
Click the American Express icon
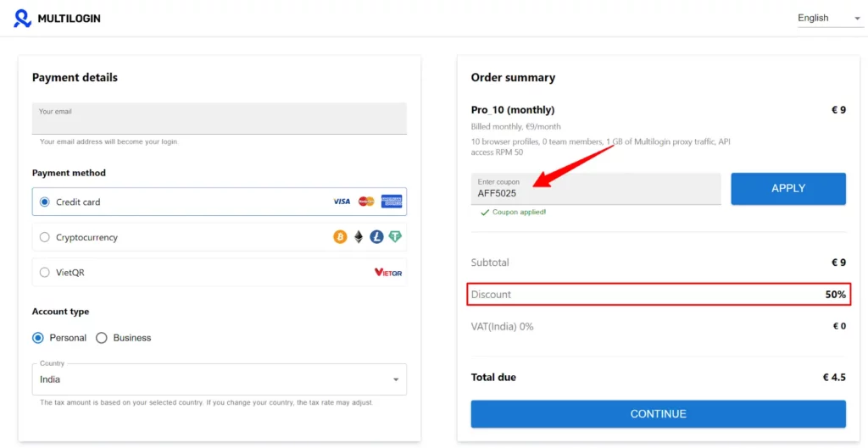pos(392,202)
